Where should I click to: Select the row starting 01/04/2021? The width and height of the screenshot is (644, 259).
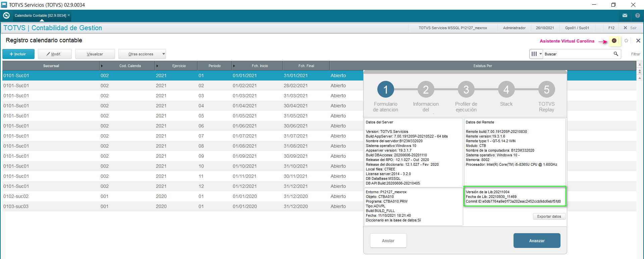click(x=183, y=106)
